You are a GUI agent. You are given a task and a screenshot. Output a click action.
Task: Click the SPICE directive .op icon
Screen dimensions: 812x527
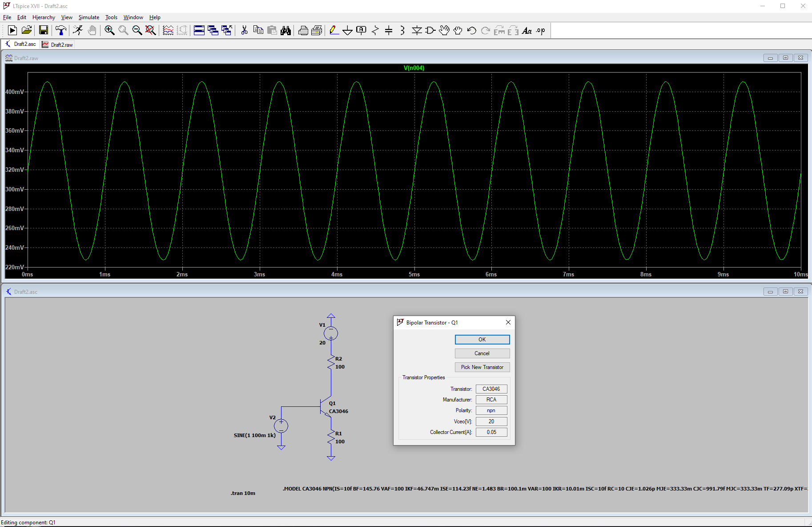click(x=541, y=30)
